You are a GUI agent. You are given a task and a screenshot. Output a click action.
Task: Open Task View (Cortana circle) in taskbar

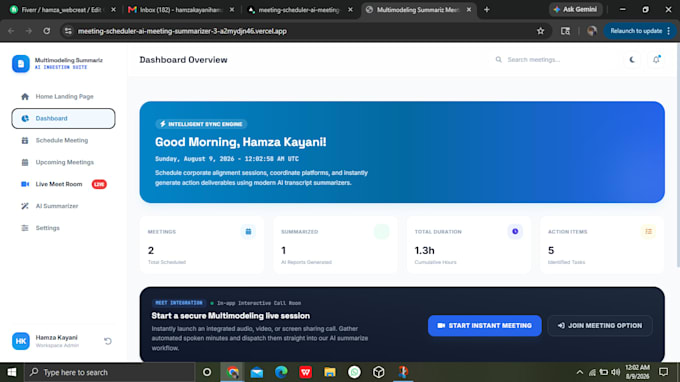pos(207,372)
